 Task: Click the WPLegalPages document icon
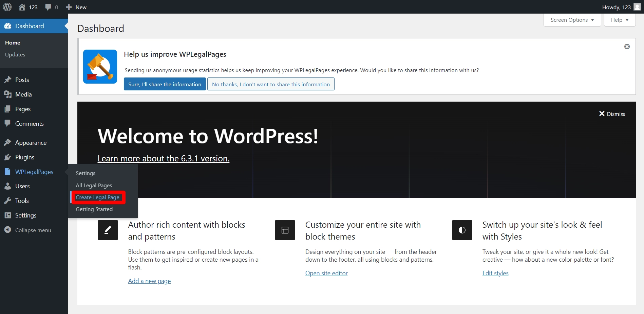[x=8, y=172]
